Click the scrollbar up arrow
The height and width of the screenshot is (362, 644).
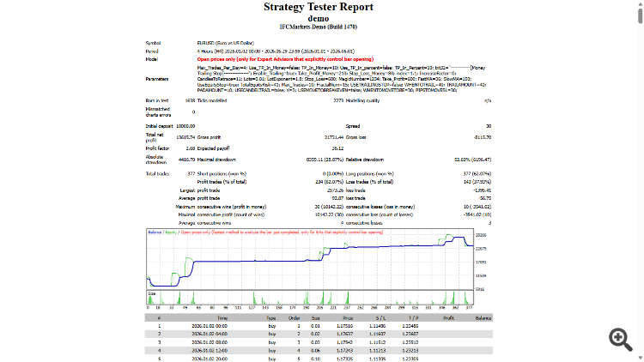point(641,3)
